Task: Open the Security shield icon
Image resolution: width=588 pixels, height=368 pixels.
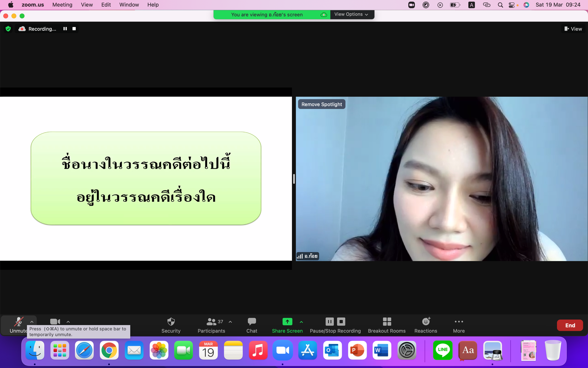Action: click(x=171, y=322)
